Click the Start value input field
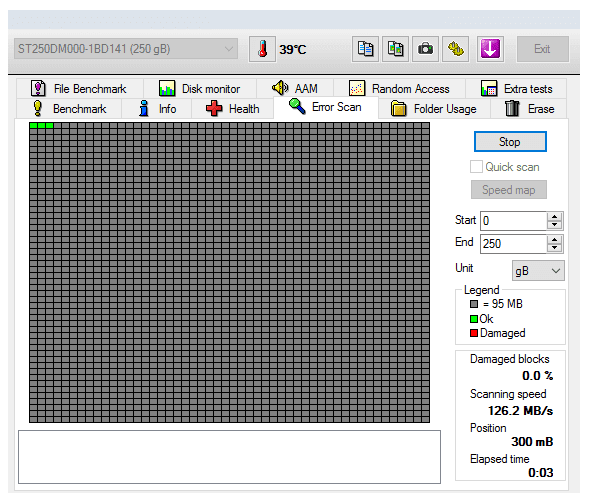Viewport: 590px width, 503px height. (x=513, y=221)
